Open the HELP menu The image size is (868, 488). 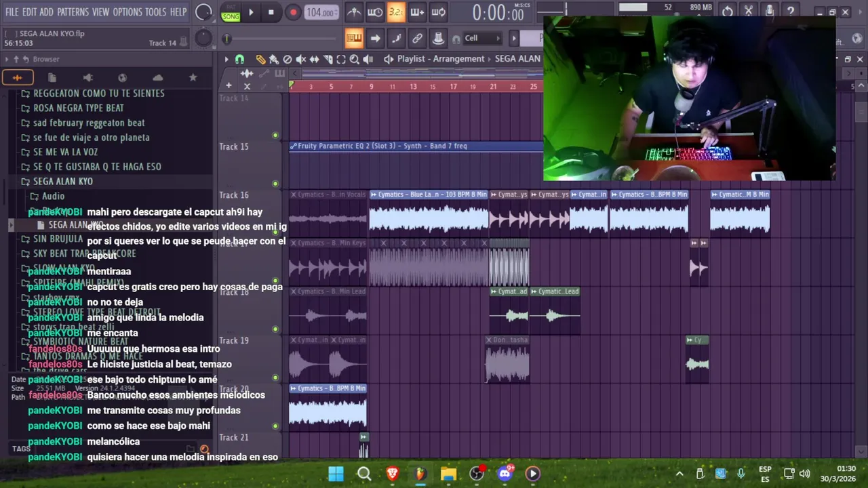178,12
